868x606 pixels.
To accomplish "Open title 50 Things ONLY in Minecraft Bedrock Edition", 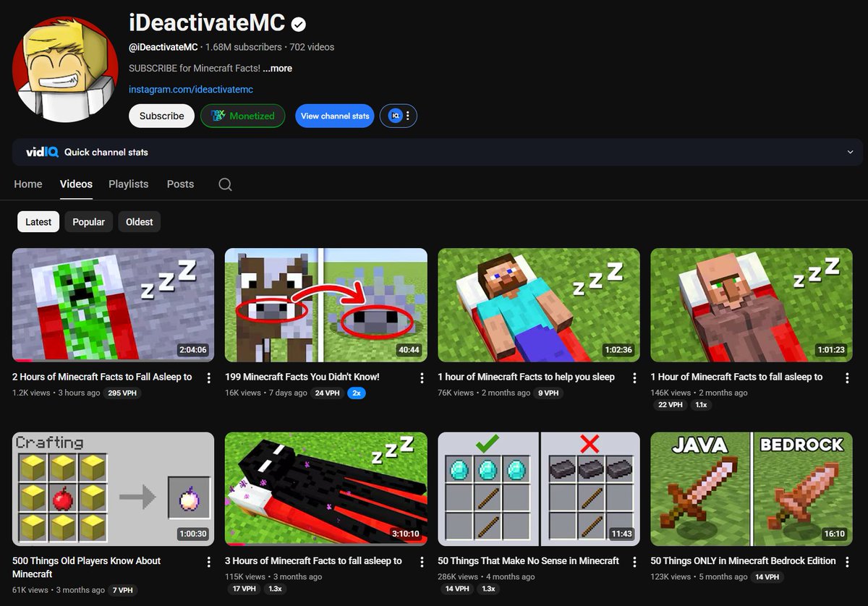I will point(743,560).
